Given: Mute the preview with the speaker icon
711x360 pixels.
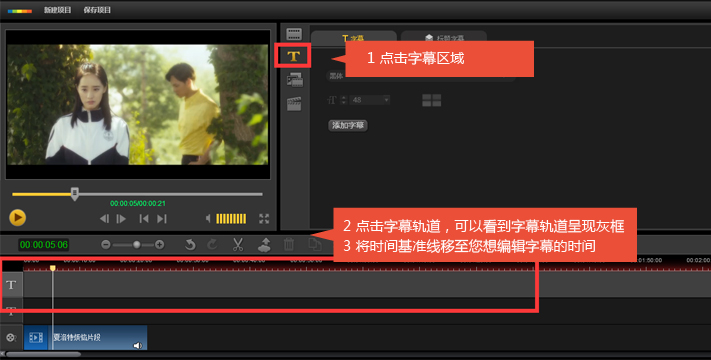Looking at the screenshot, I should pos(208,219).
